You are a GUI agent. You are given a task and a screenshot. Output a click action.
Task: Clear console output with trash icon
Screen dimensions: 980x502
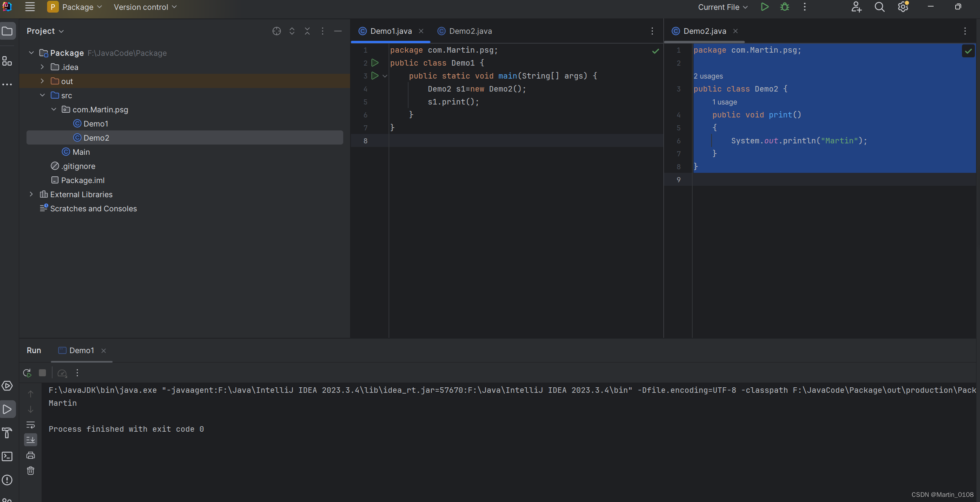31,471
